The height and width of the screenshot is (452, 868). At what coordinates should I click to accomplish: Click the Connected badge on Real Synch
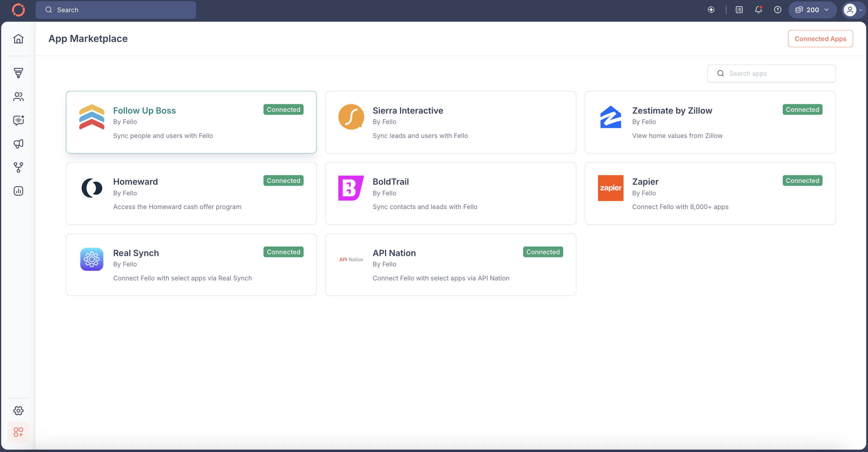point(283,252)
